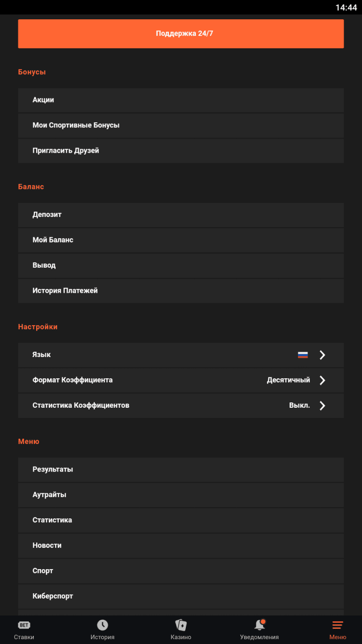
Task: Choose Пригласить Друзей
Action: [66, 151]
